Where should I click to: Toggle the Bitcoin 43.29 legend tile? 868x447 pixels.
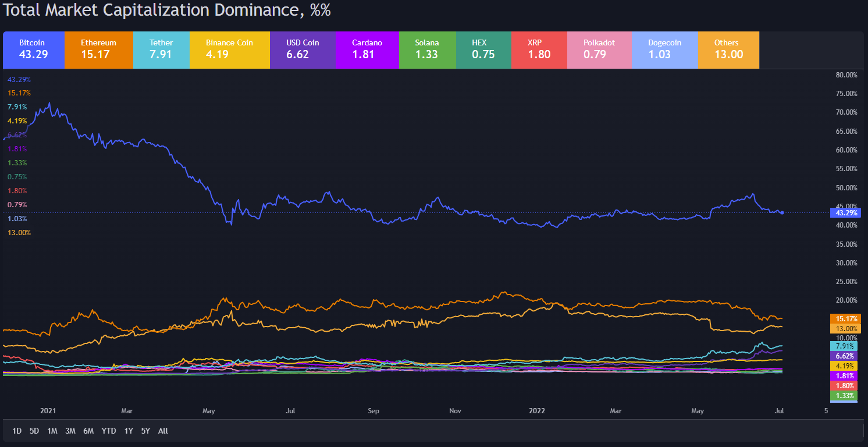coord(34,50)
